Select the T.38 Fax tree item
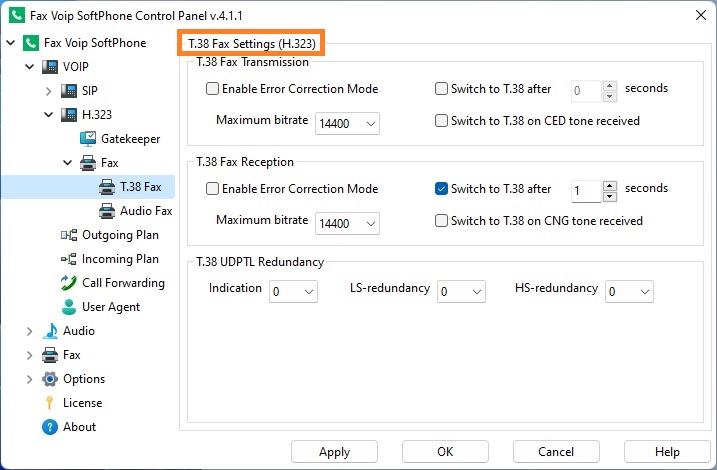 point(140,187)
